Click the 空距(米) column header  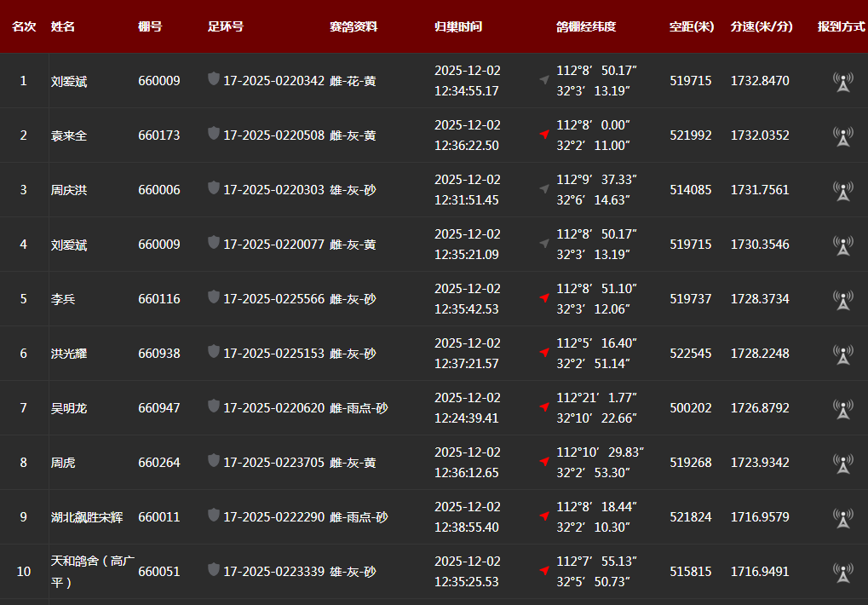pyautogui.click(x=691, y=26)
